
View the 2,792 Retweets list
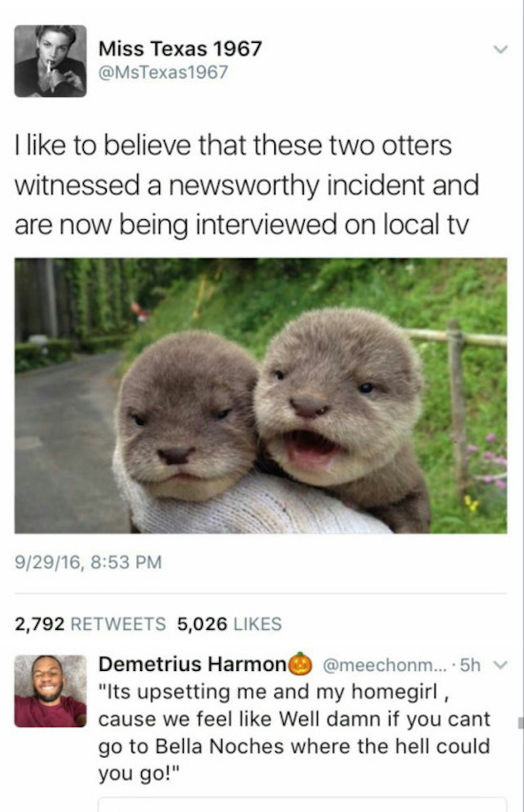[x=91, y=624]
